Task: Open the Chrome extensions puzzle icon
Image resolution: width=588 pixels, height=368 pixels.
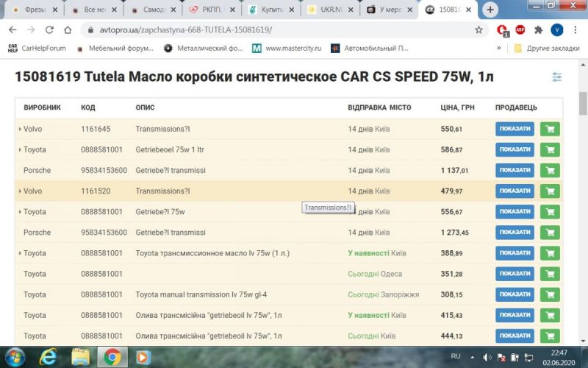Action: [539, 30]
